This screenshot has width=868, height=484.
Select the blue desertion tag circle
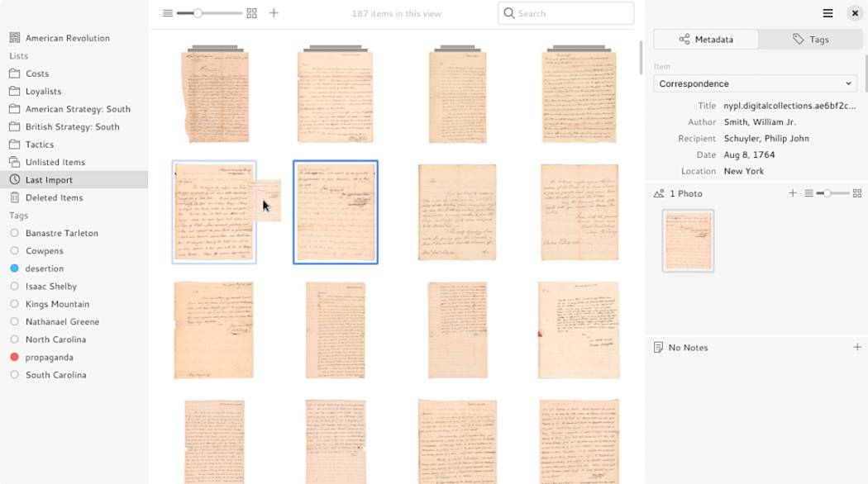(x=14, y=268)
